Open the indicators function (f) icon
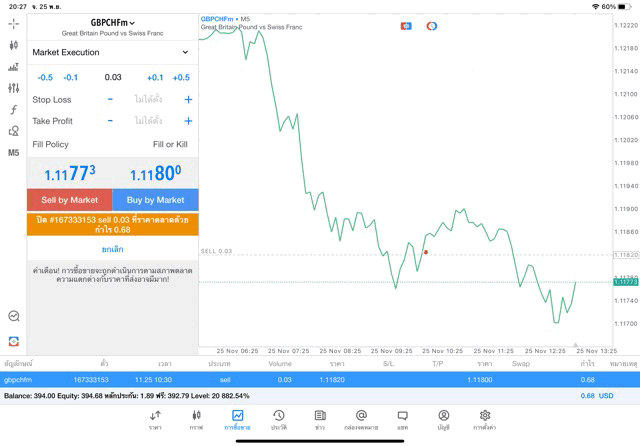Viewport: 640px width, 447px height. coord(13,110)
